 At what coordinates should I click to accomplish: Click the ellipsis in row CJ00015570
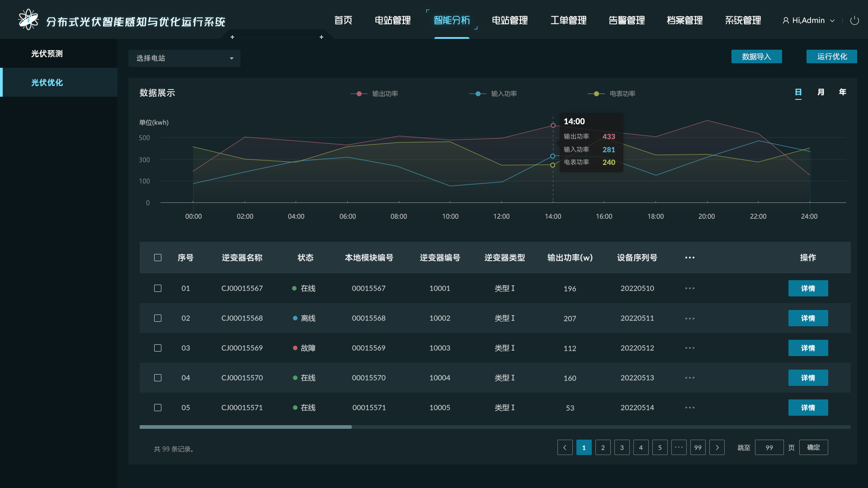[689, 378]
